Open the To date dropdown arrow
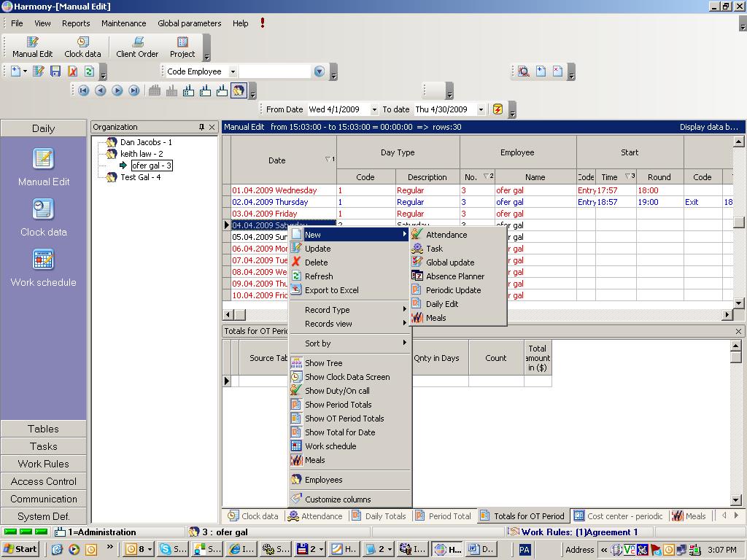Screen dimensions: 747x560 pyautogui.click(x=481, y=109)
